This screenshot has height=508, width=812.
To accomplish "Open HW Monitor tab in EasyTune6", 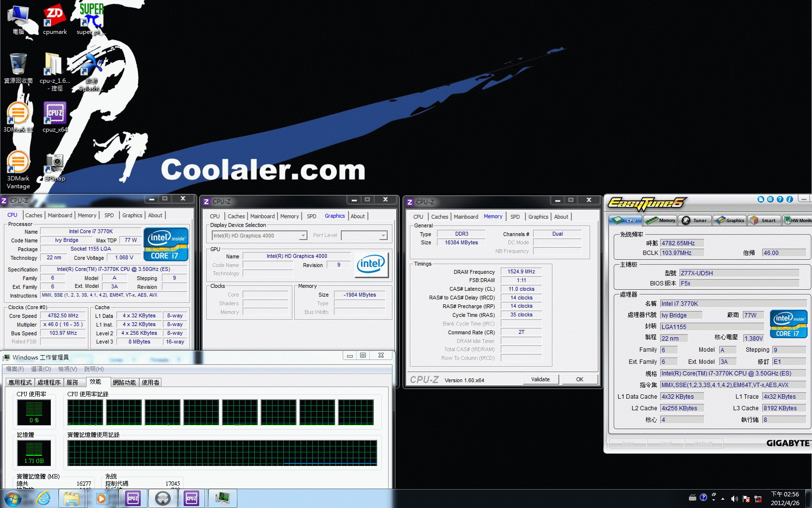I will (x=797, y=221).
